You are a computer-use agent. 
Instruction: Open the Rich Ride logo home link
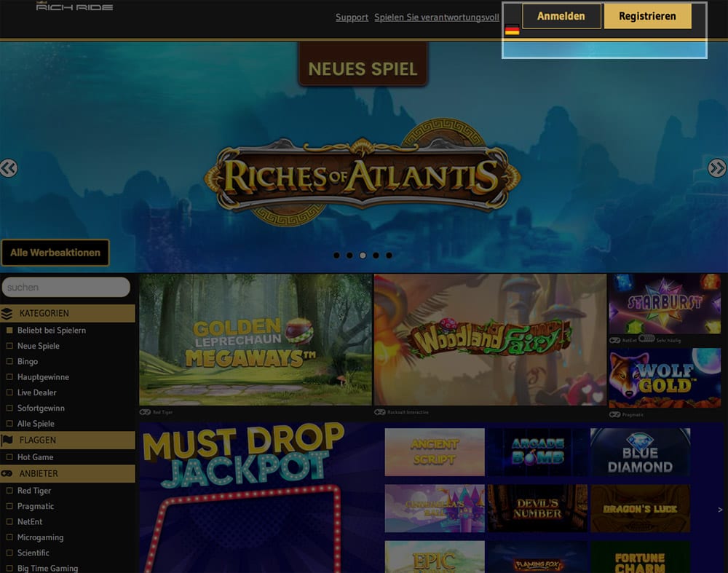[74, 6]
